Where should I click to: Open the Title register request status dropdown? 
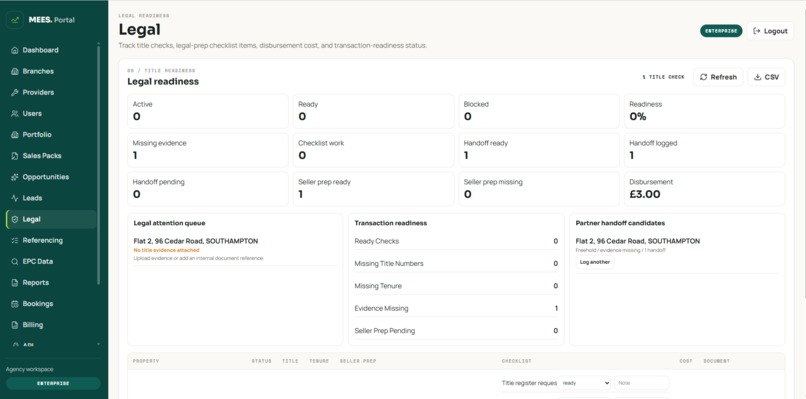(x=584, y=383)
